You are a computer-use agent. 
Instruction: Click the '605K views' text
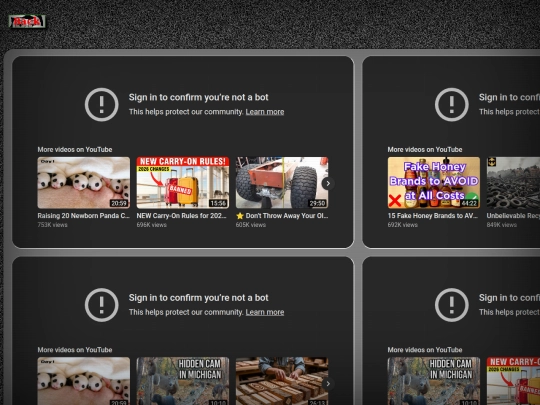[x=251, y=225]
